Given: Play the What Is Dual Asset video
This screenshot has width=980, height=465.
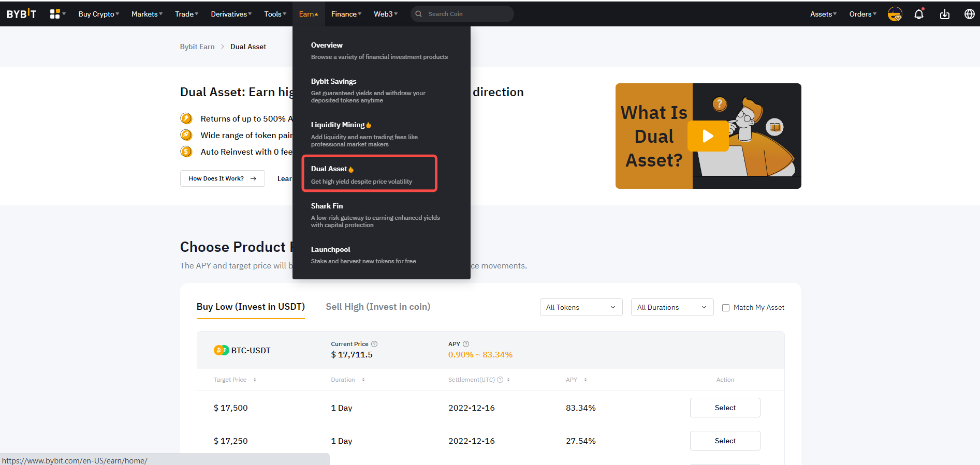Looking at the screenshot, I should coord(708,136).
